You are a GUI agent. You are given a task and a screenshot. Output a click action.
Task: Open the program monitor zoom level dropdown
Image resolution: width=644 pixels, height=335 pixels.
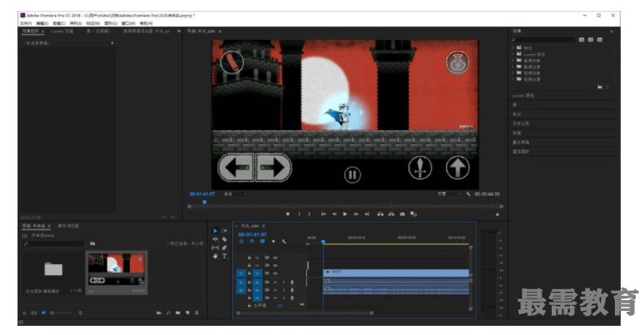(x=235, y=194)
